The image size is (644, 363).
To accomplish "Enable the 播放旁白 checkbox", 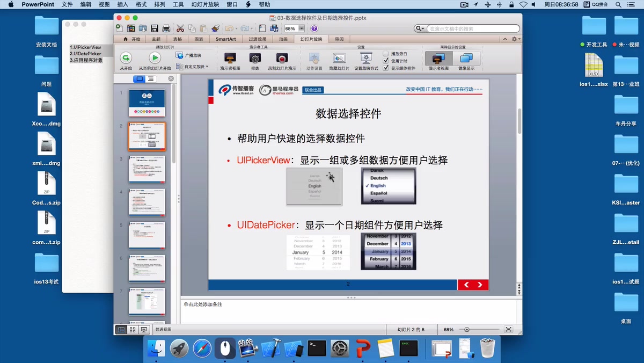I will tap(386, 54).
